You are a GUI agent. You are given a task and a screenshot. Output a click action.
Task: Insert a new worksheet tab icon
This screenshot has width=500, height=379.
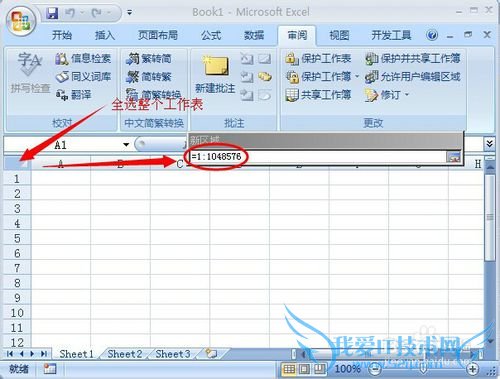pyautogui.click(x=211, y=353)
